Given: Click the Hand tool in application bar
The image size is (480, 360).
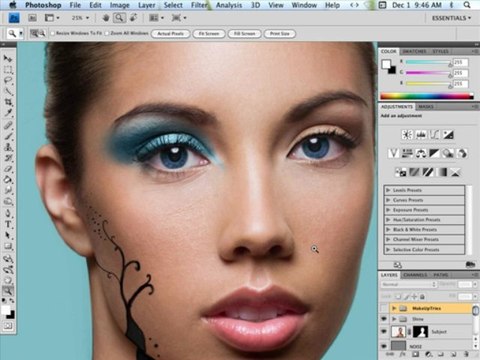Looking at the screenshot, I should coord(106,18).
